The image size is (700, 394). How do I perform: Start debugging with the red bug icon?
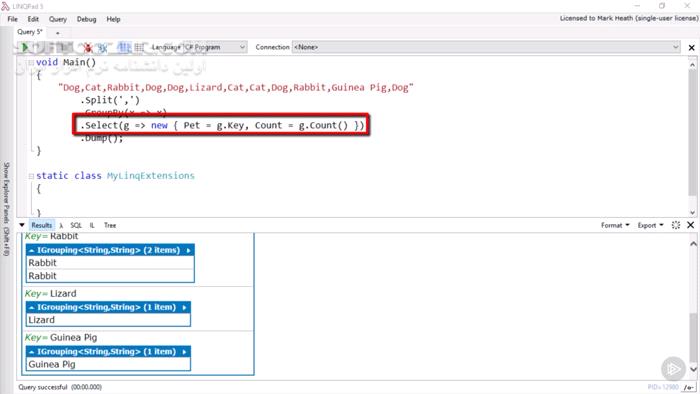tap(88, 47)
